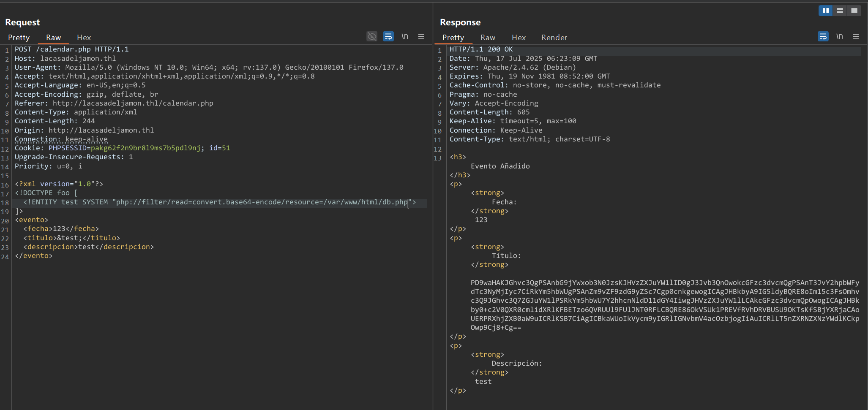Toggle show newline \n in Response panel
The image size is (868, 410).
click(840, 36)
